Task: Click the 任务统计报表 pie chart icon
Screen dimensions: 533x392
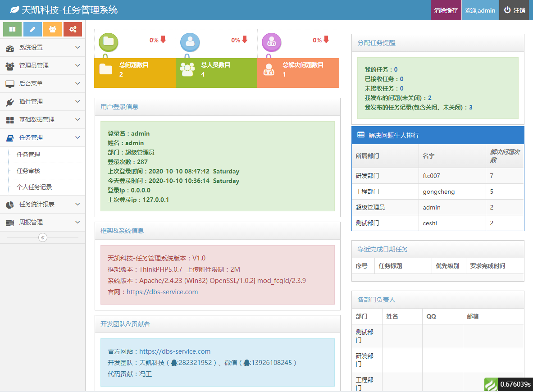Action: pos(10,205)
